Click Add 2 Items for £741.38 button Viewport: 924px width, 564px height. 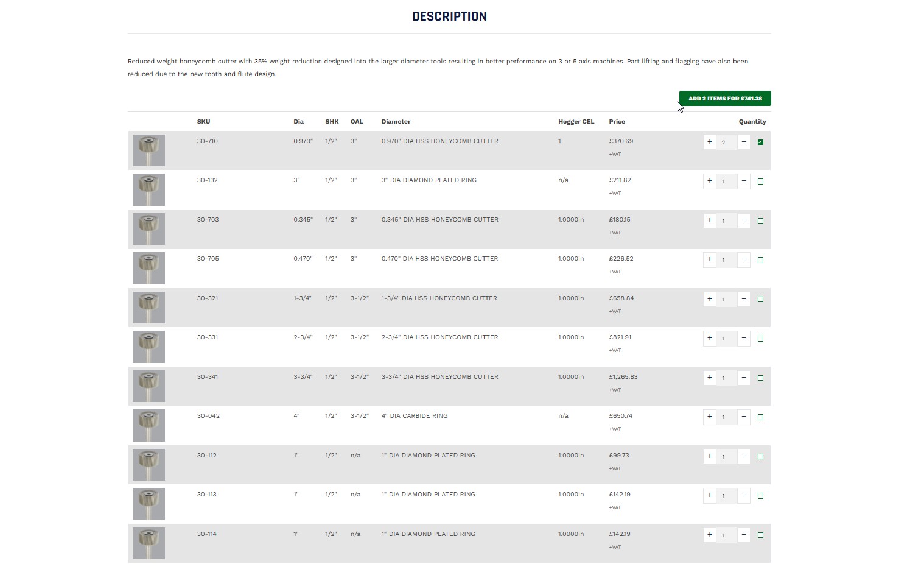pos(724,99)
